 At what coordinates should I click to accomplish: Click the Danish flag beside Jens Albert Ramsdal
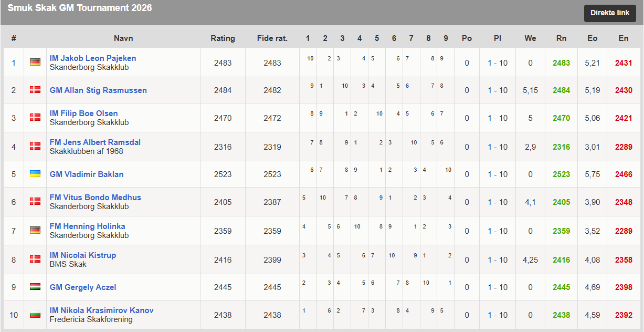tap(35, 146)
